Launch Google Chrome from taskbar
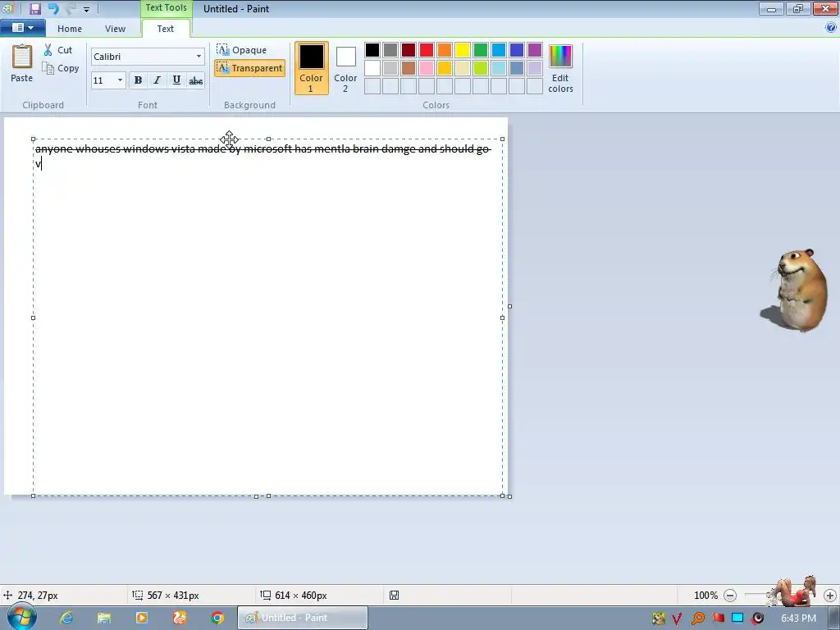The image size is (840, 630). [217, 618]
